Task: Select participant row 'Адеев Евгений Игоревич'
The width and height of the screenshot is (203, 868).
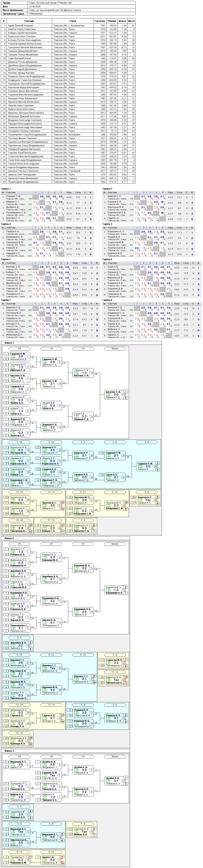Action: click(x=21, y=26)
